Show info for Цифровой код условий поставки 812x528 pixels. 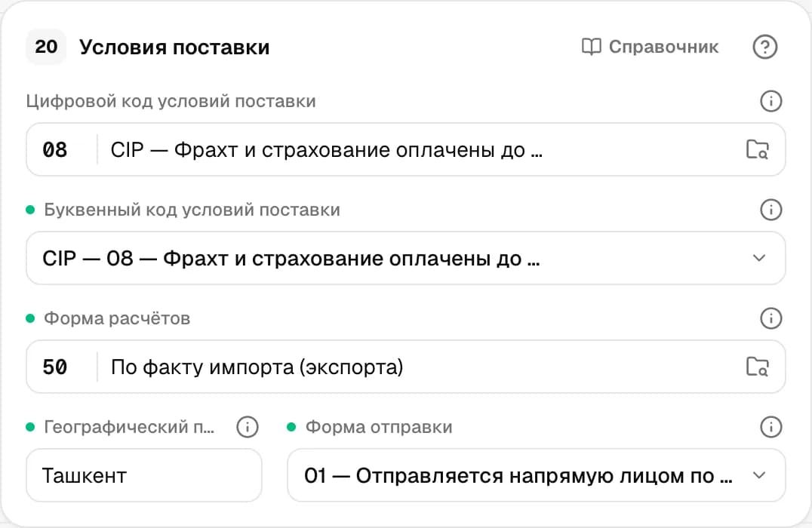pos(770,101)
